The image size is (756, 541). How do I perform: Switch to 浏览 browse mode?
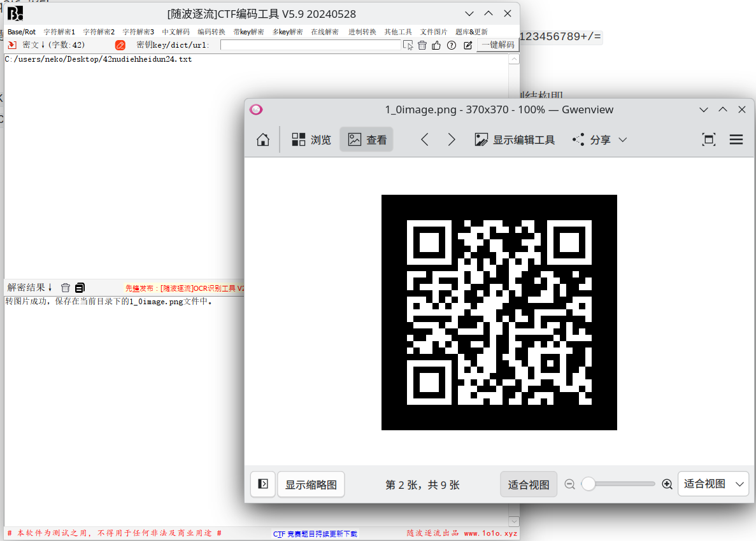pos(311,140)
